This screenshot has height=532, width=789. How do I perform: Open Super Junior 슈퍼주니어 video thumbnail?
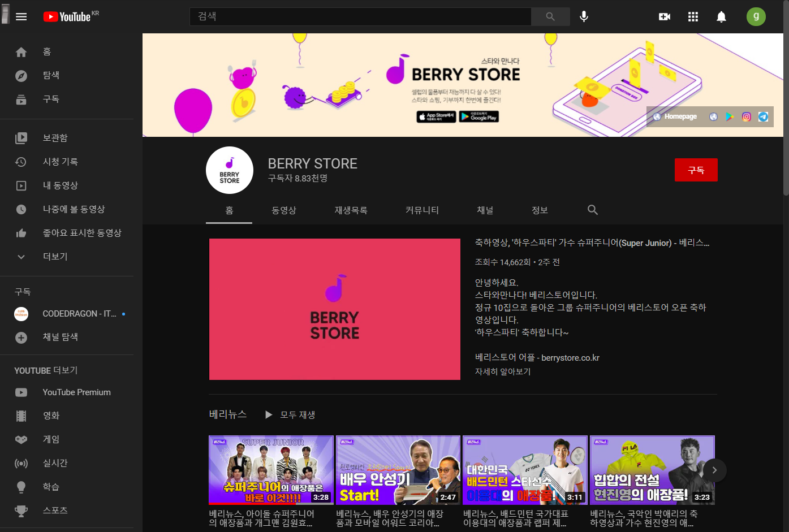tap(271, 470)
